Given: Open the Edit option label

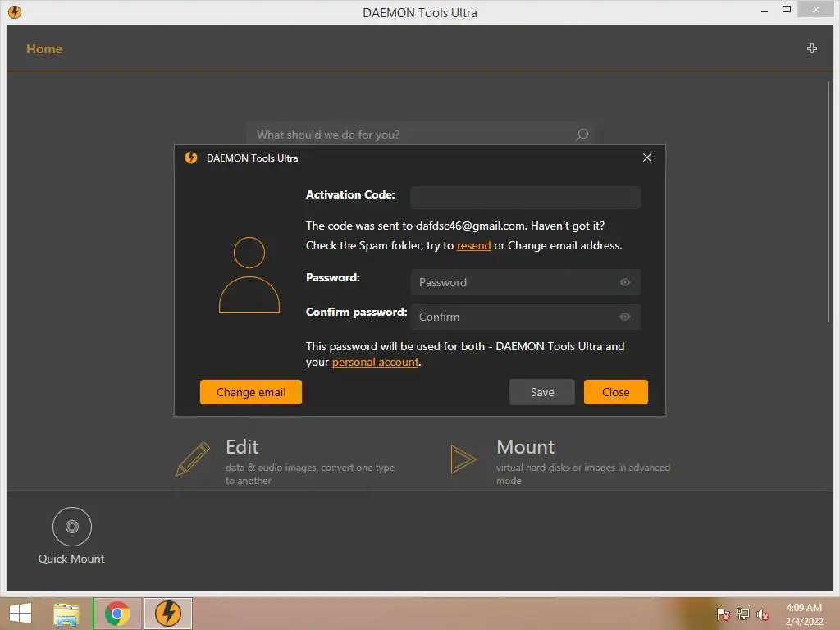Looking at the screenshot, I should 242,447.
